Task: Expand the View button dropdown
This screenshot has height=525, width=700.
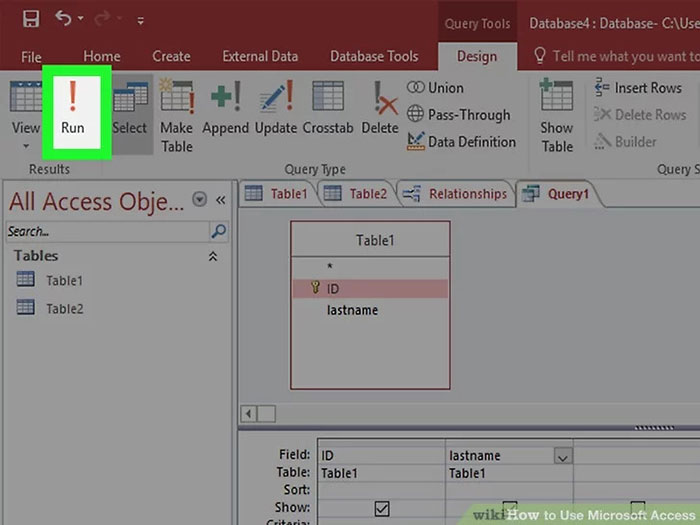Action: click(25, 146)
